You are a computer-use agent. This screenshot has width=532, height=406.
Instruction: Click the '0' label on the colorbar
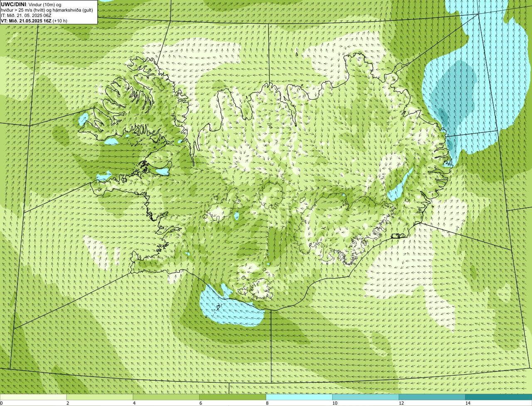click(x=2, y=403)
